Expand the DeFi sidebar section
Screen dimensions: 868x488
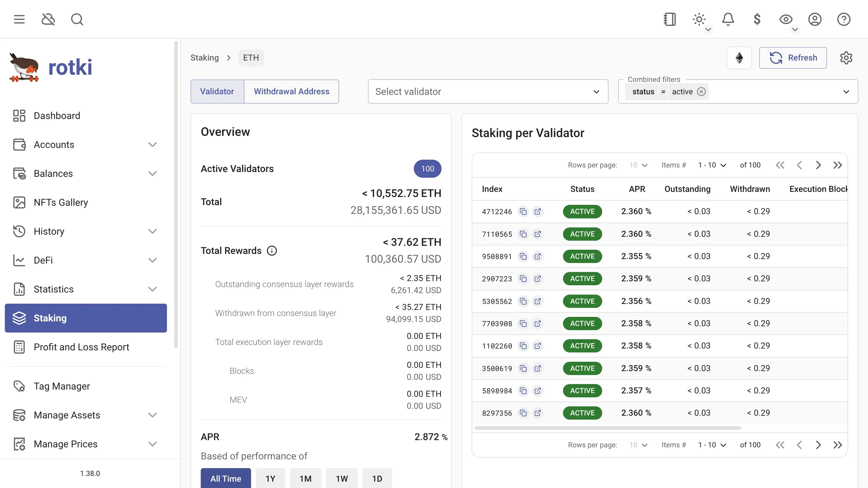(86, 260)
